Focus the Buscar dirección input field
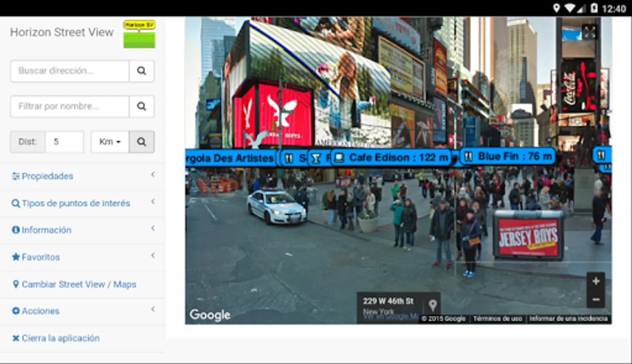632x364 pixels. coord(70,71)
